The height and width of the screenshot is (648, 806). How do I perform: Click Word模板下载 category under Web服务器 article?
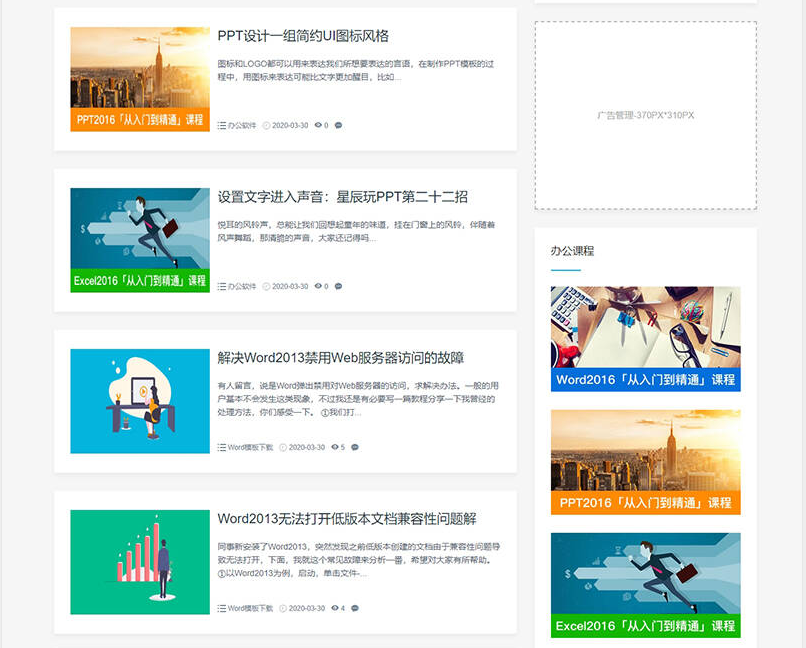[250, 448]
